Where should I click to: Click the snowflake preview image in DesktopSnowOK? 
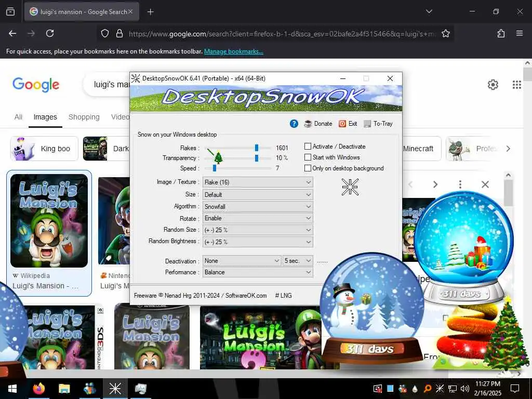coord(350,187)
